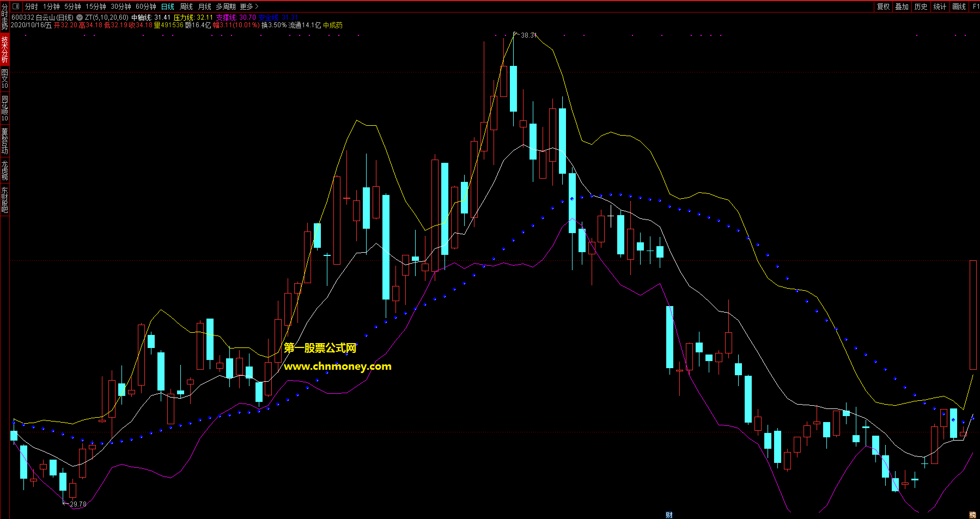980x519 pixels.
Task: Open 同花顺10 sidebar tab
Action: (x=4, y=108)
